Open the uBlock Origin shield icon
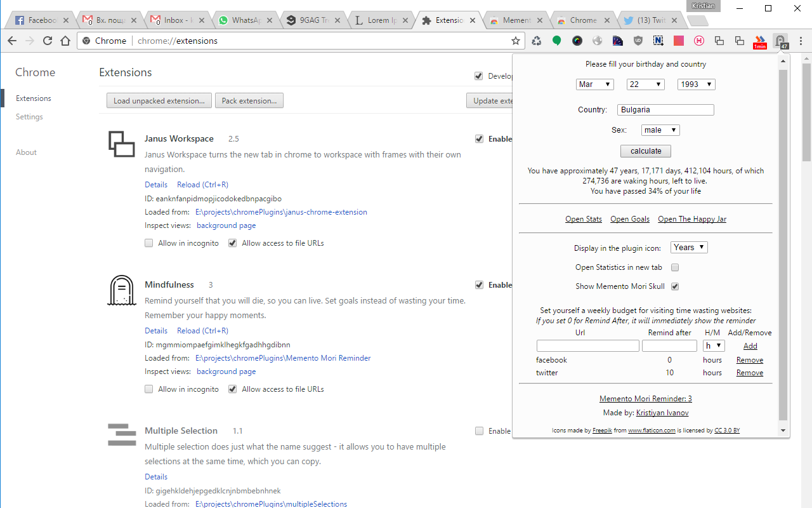 638,39
